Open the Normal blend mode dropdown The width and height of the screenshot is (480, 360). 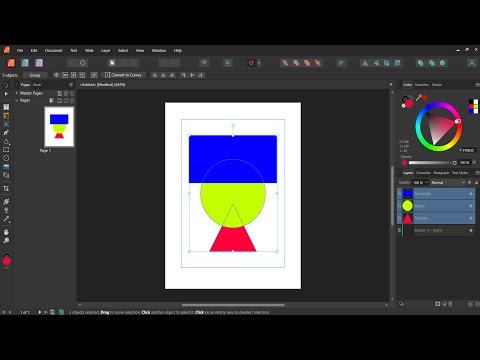coord(448,182)
